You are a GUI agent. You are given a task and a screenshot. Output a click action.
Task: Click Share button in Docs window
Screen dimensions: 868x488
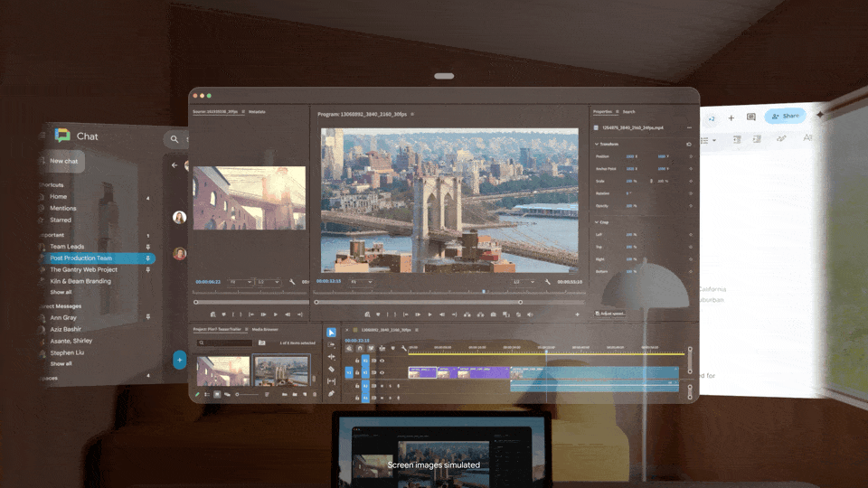(786, 117)
